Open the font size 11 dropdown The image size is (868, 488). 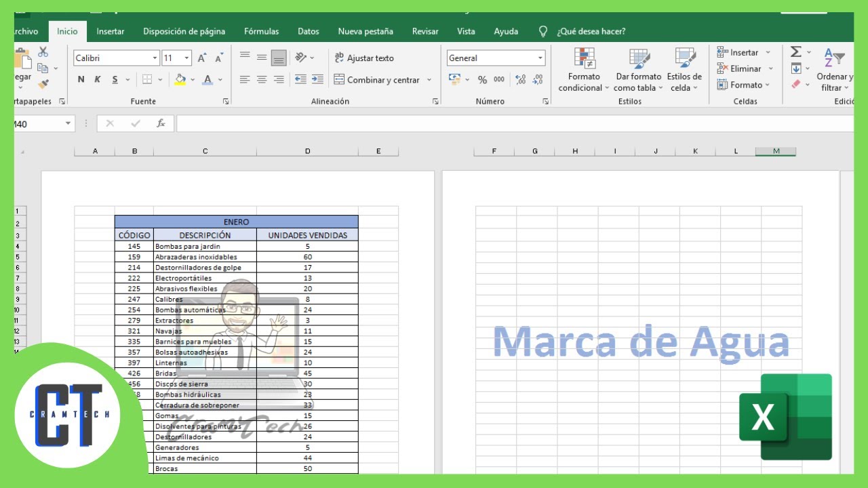[x=187, y=58]
